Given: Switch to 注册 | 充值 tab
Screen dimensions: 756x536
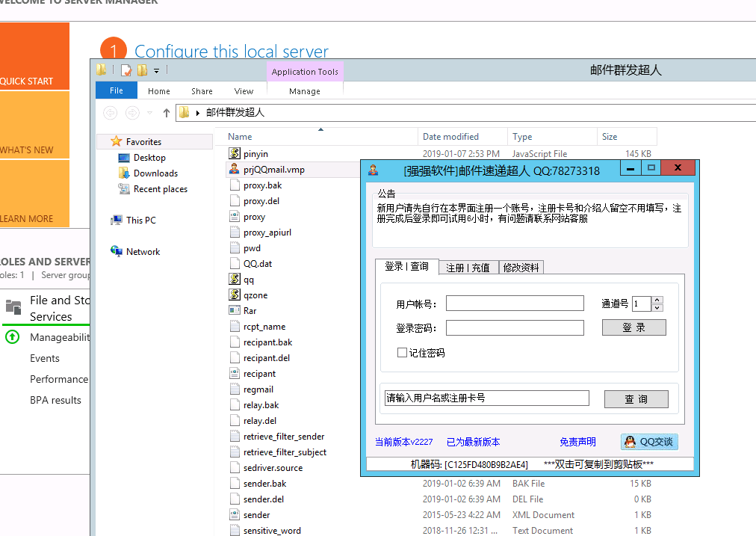Looking at the screenshot, I should click(x=468, y=268).
